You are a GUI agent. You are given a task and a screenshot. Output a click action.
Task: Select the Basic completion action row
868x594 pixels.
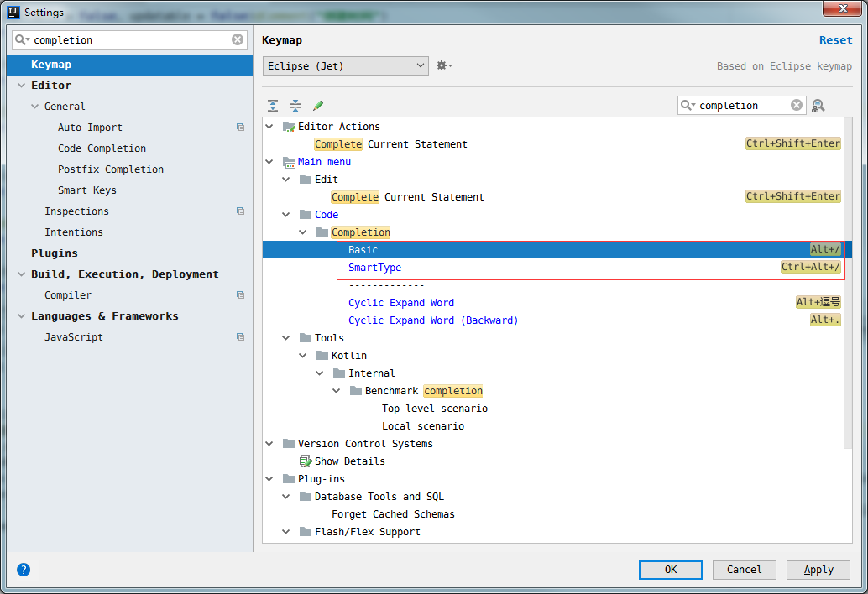pyautogui.click(x=557, y=250)
